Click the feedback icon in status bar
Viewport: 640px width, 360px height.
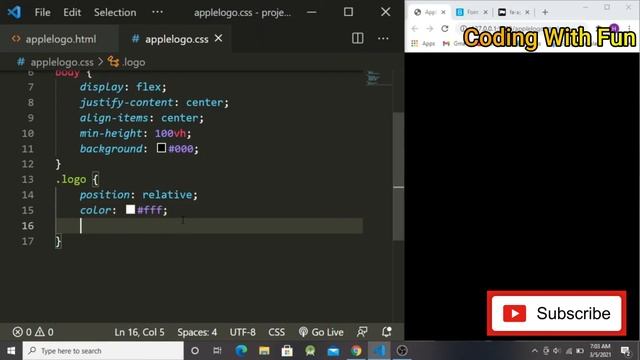[x=362, y=332]
